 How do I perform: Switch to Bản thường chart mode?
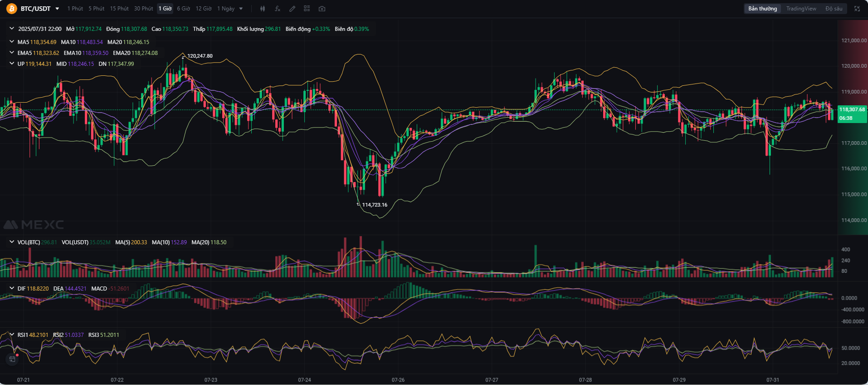click(x=762, y=9)
